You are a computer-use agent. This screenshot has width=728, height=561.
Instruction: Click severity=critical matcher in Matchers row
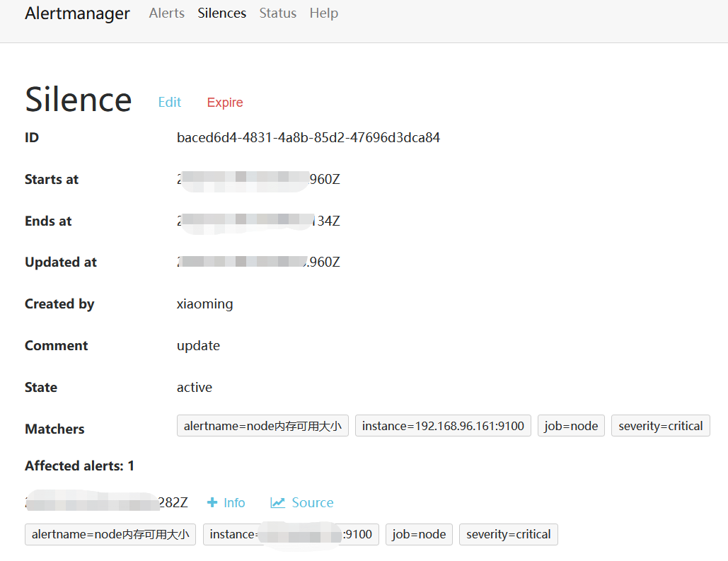[660, 426]
